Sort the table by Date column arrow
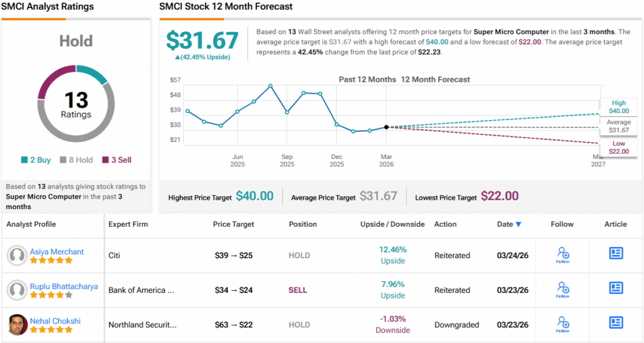644x343 pixels. (518, 224)
